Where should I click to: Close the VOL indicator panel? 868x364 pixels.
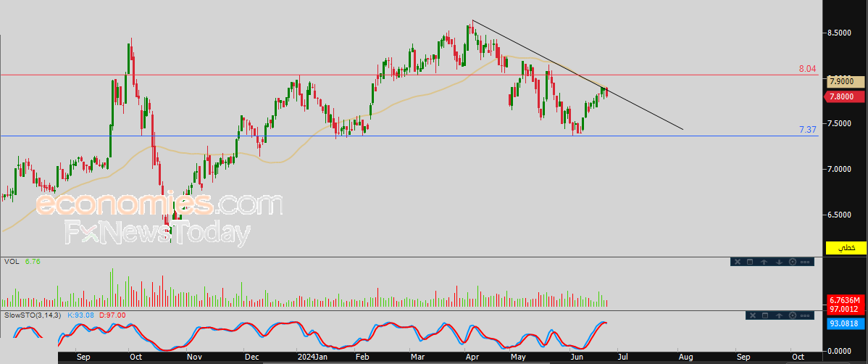click(x=738, y=262)
